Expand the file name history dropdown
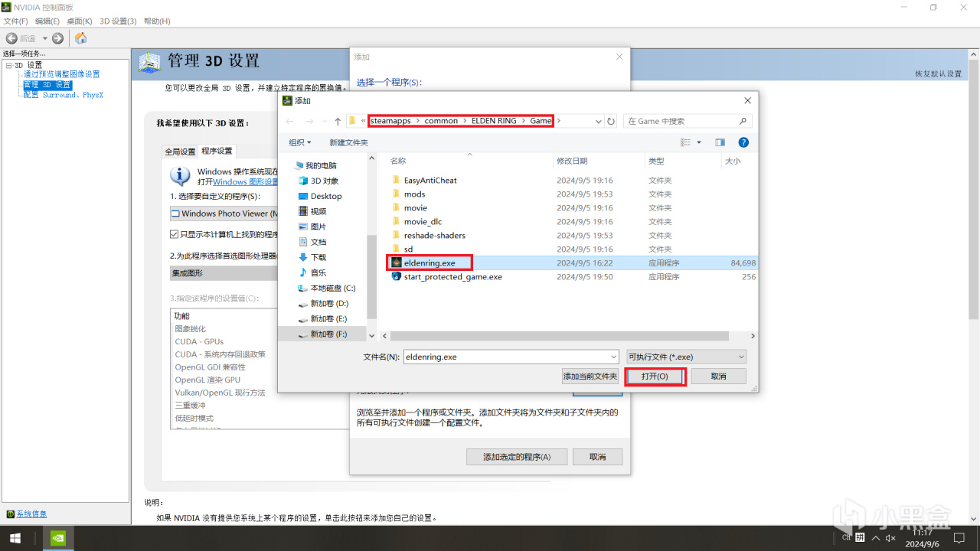The height and width of the screenshot is (551, 980). tap(613, 357)
